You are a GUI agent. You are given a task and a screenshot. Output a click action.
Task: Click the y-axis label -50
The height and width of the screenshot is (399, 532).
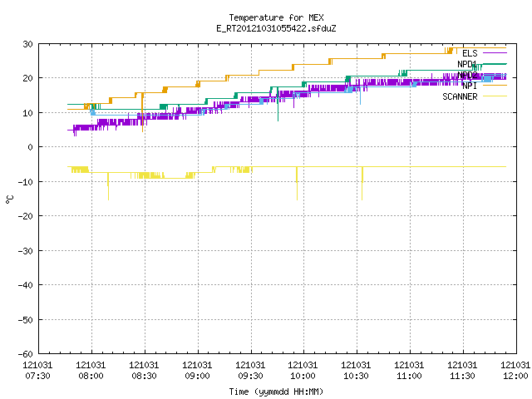(26, 319)
